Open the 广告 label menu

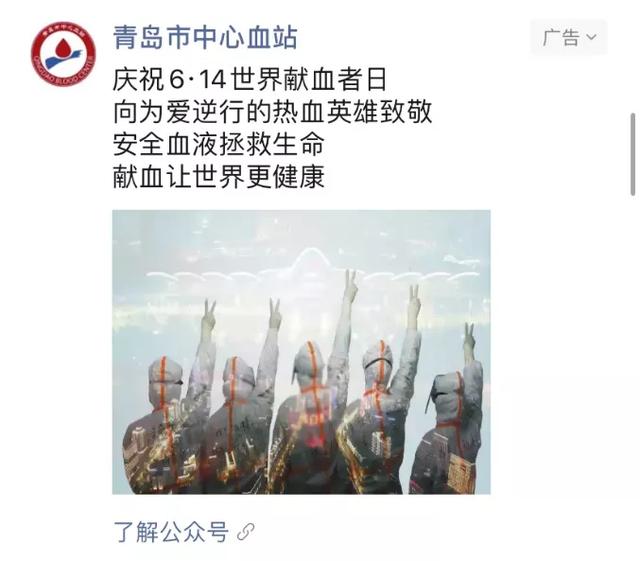click(x=569, y=38)
